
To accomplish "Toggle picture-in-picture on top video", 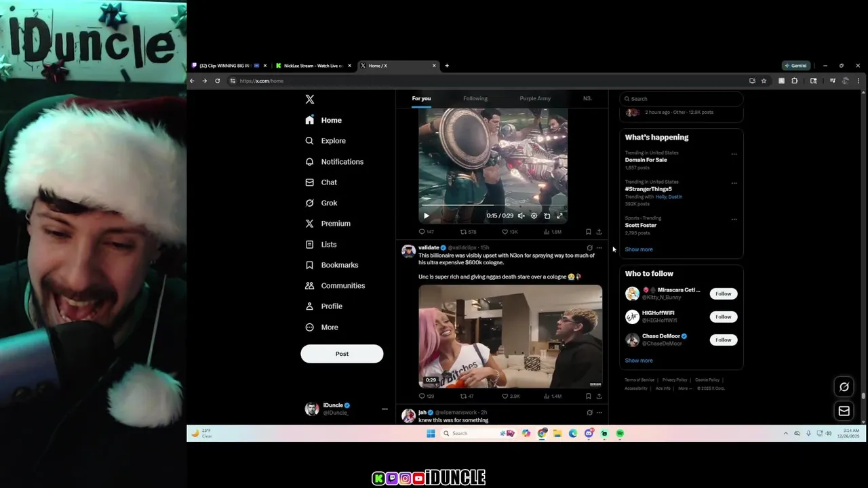I will [x=547, y=216].
